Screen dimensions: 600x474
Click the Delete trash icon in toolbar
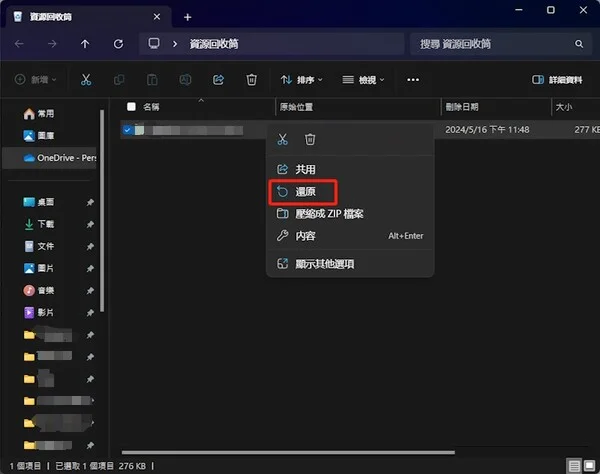252,79
